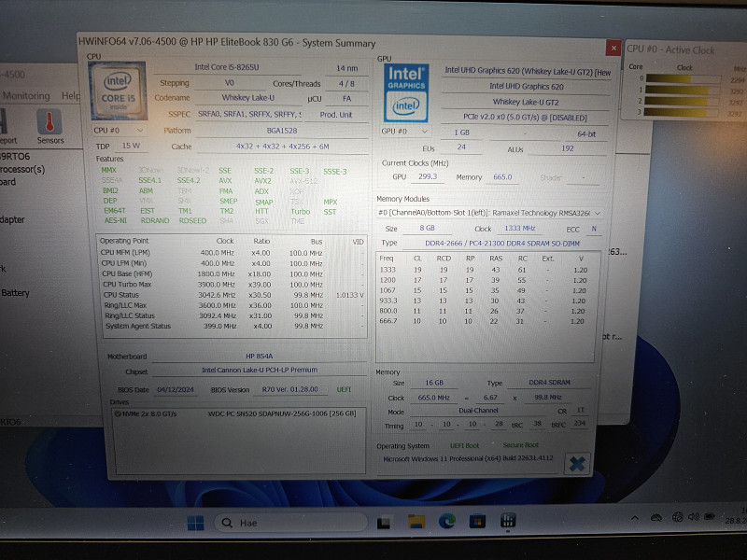
Task: Close the System Summary with red X
Action: pyautogui.click(x=613, y=48)
